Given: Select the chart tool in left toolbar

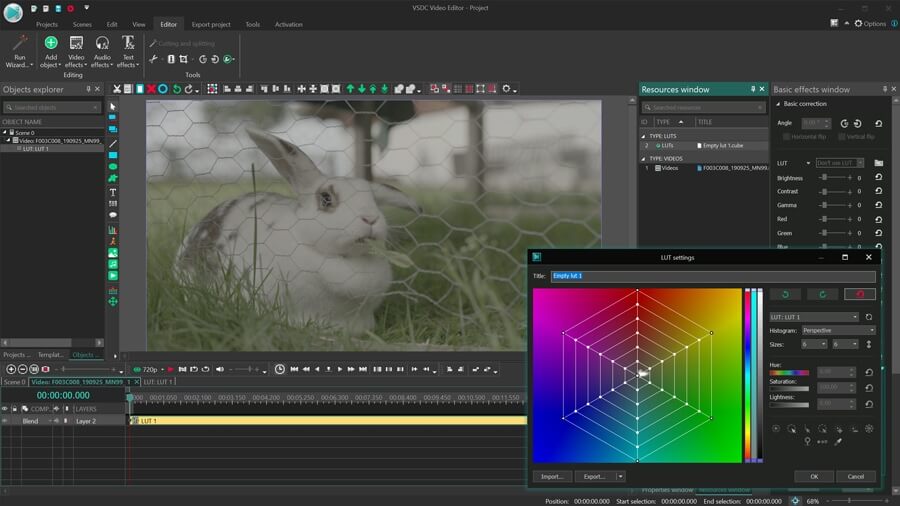Looking at the screenshot, I should [113, 229].
